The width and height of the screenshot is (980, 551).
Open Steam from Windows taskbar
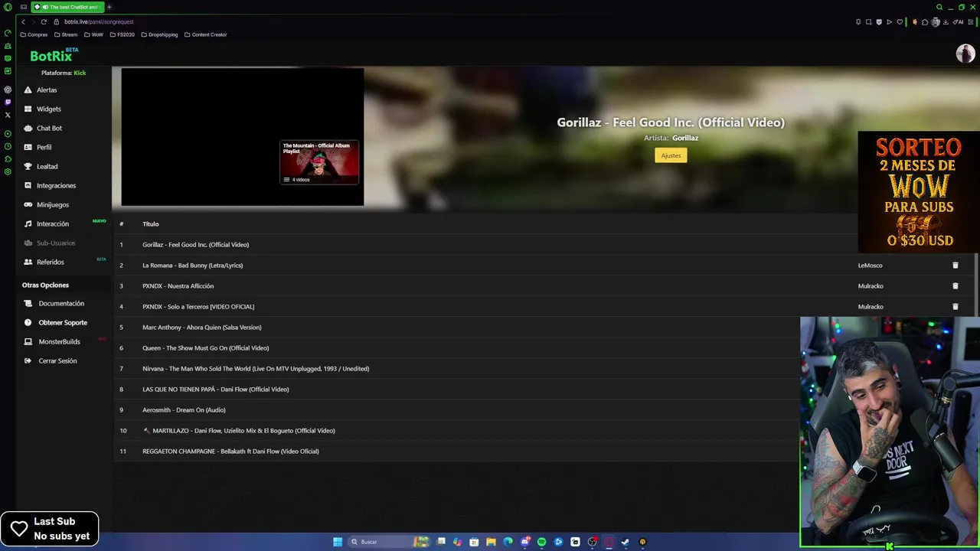pyautogui.click(x=626, y=542)
